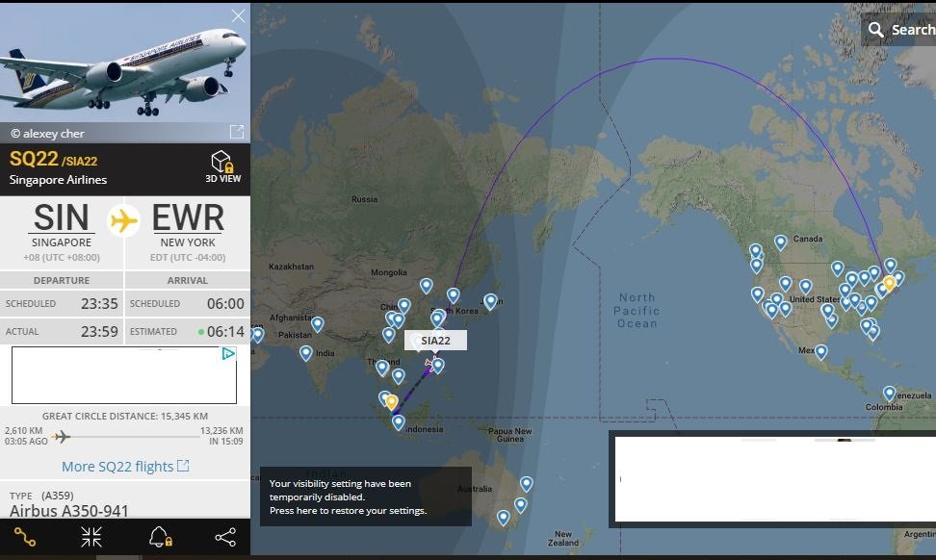The width and height of the screenshot is (936, 560).
Task: Open the locked 3D View
Action: coord(222,165)
